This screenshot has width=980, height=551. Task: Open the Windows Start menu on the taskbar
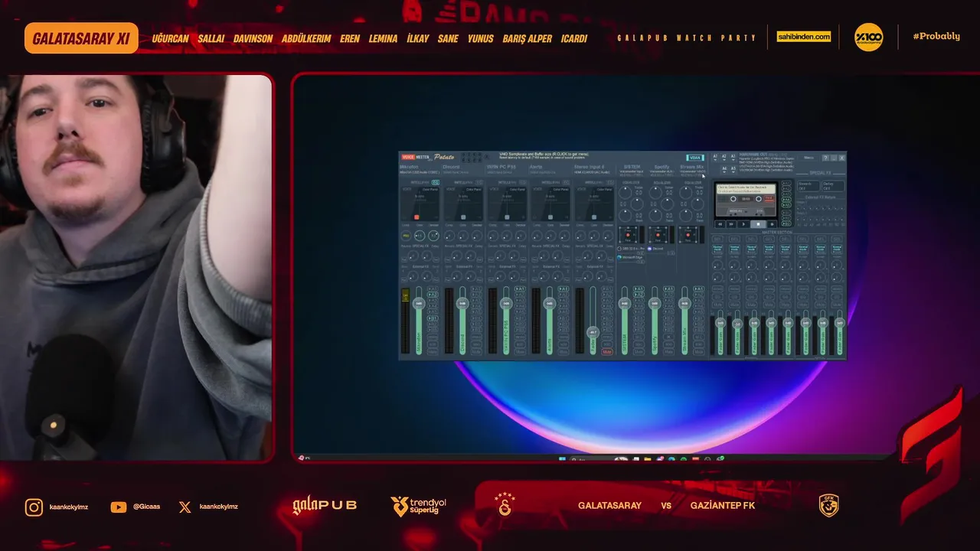562,459
